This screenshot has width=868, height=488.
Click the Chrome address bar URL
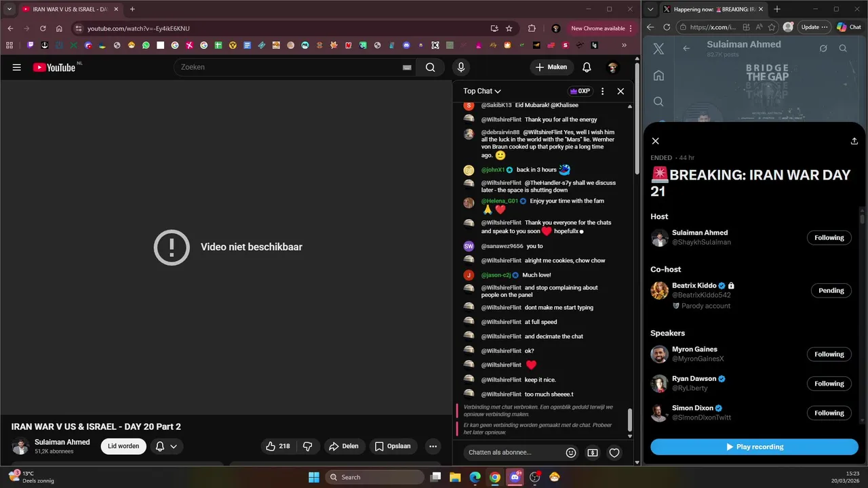click(138, 28)
